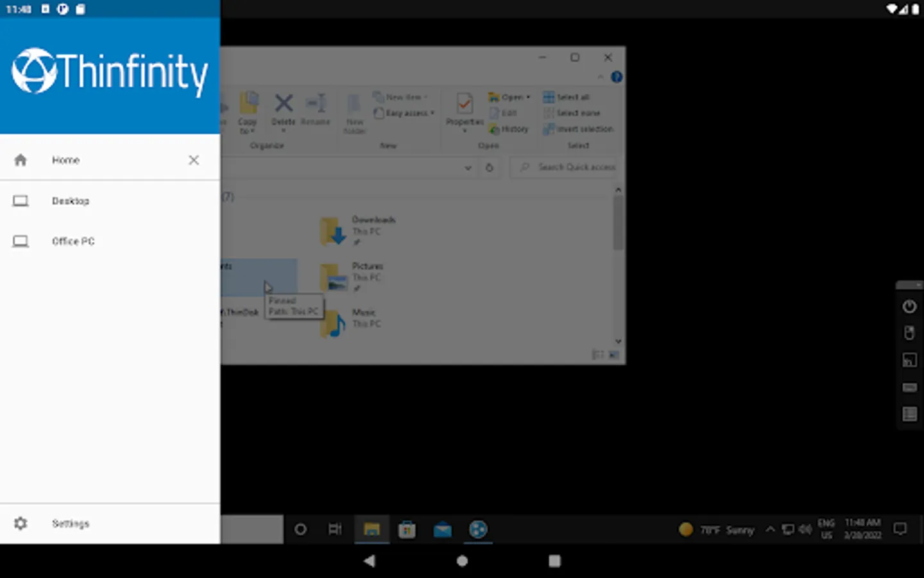This screenshot has height=578, width=924.
Task: Open the Easy access dropdown
Action: [x=404, y=113]
